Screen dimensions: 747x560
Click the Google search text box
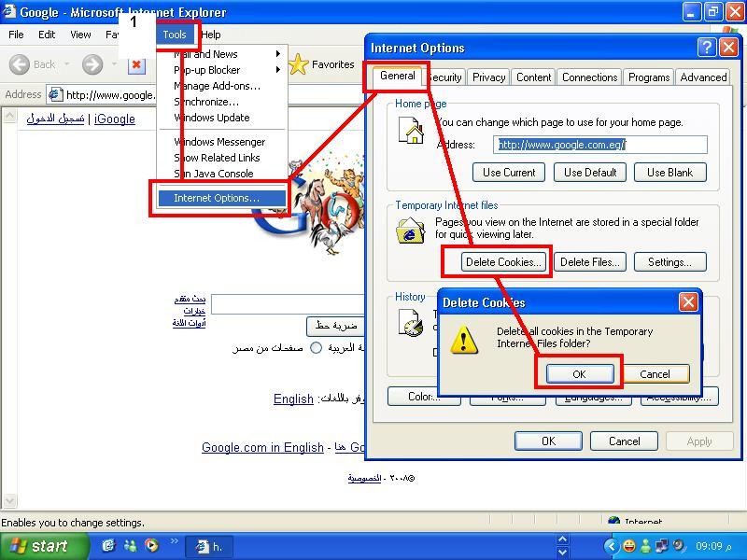288,304
